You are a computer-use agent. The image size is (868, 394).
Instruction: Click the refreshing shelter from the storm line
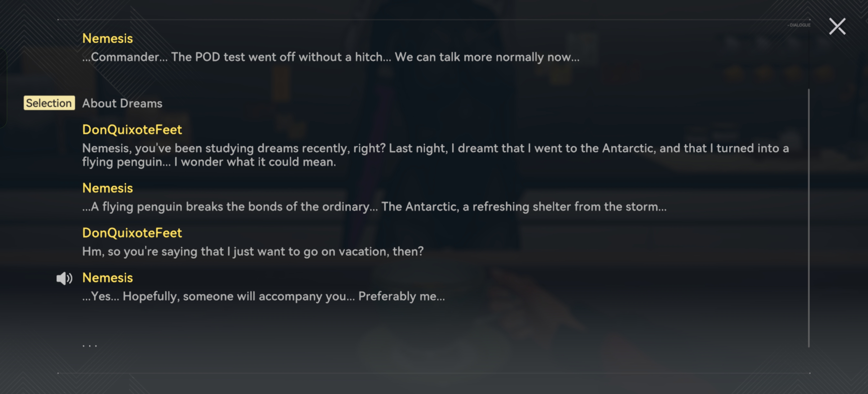point(374,207)
